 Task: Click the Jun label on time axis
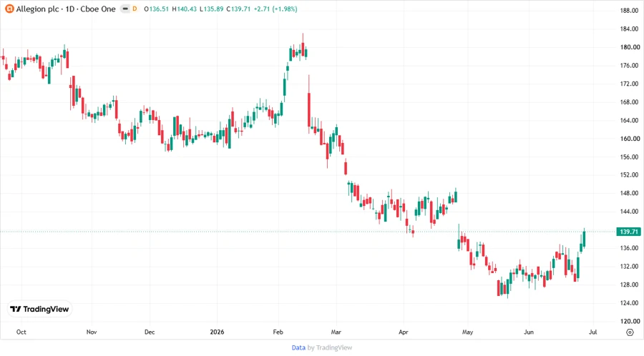point(529,332)
